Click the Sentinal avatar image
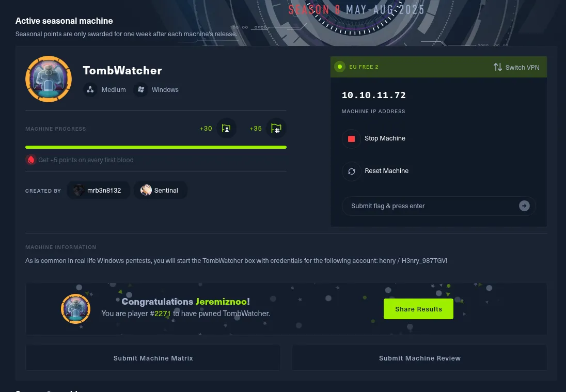 pyautogui.click(x=146, y=190)
